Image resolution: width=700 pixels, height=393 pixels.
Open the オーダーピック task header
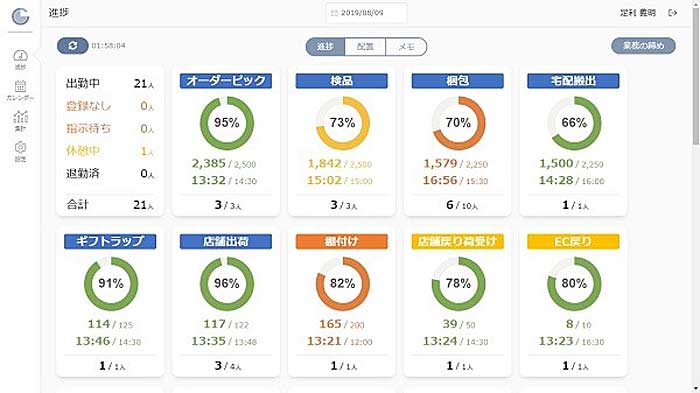click(x=226, y=81)
